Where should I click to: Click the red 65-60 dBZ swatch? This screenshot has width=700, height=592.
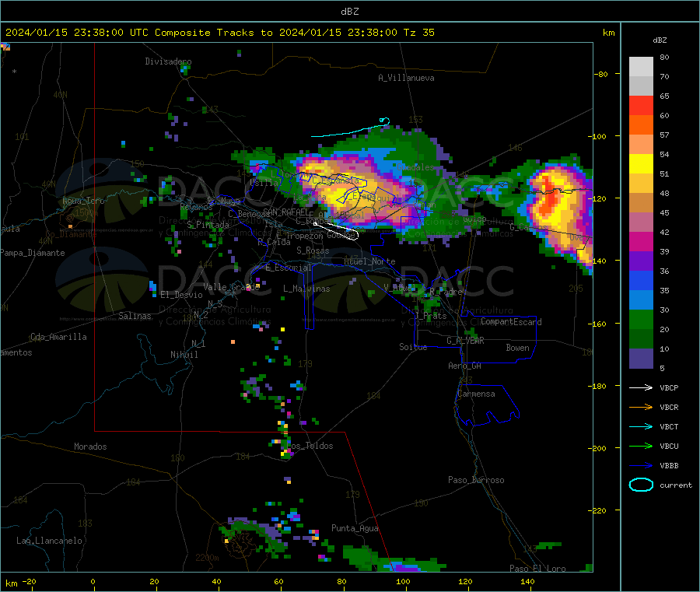pos(641,105)
